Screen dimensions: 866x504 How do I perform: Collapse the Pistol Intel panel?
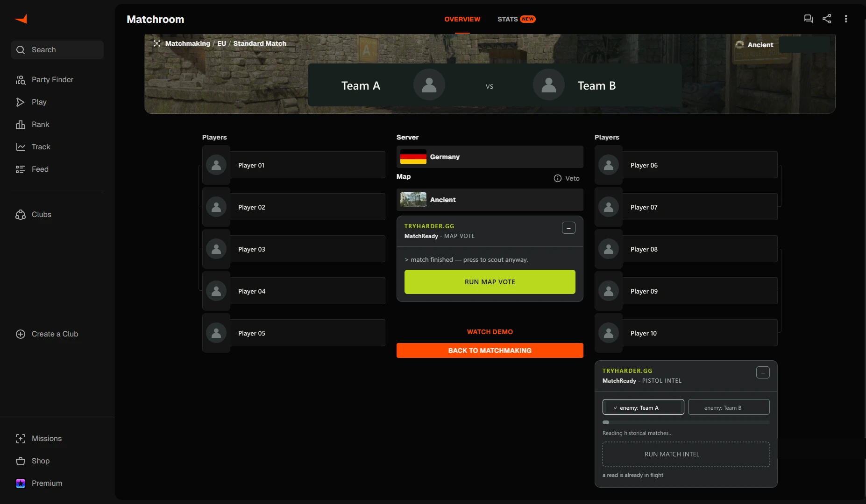tap(763, 372)
